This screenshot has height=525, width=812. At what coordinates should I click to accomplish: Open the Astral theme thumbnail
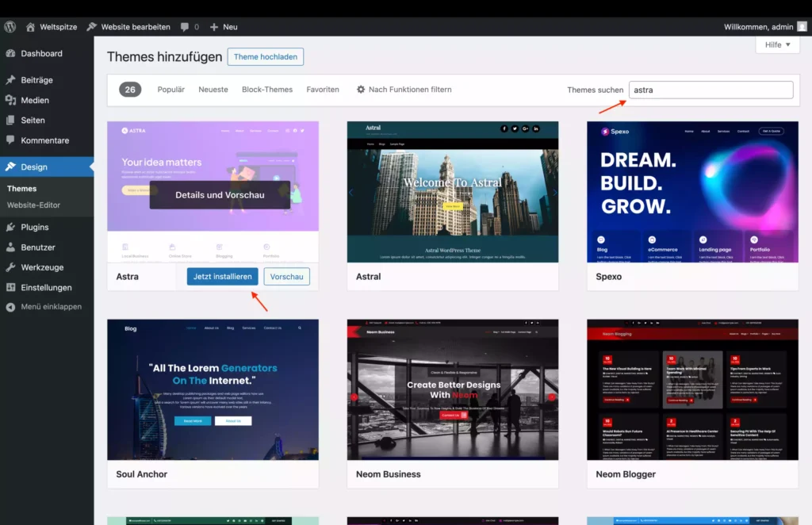[x=453, y=192]
